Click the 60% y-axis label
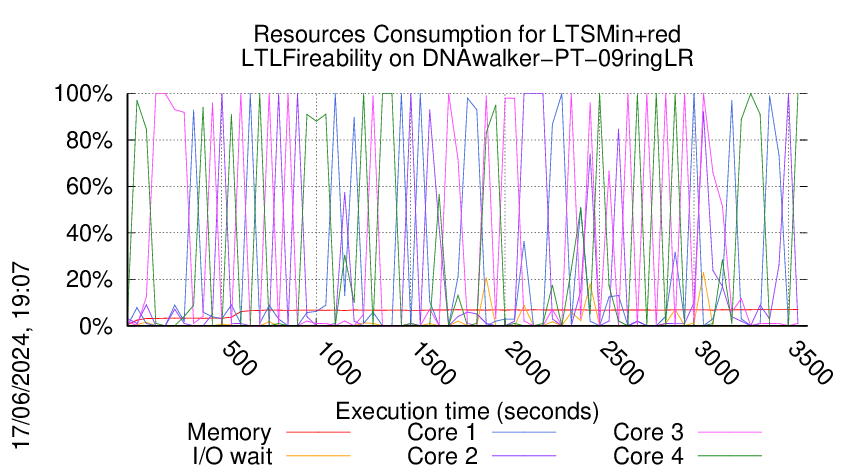Viewport: 850px width, 475px height. pos(89,187)
